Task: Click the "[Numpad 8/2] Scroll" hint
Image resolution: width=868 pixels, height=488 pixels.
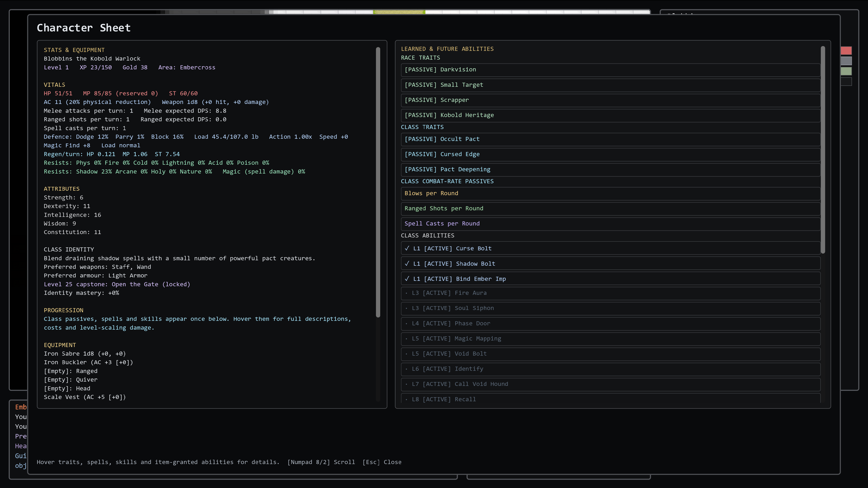Action: point(321,462)
